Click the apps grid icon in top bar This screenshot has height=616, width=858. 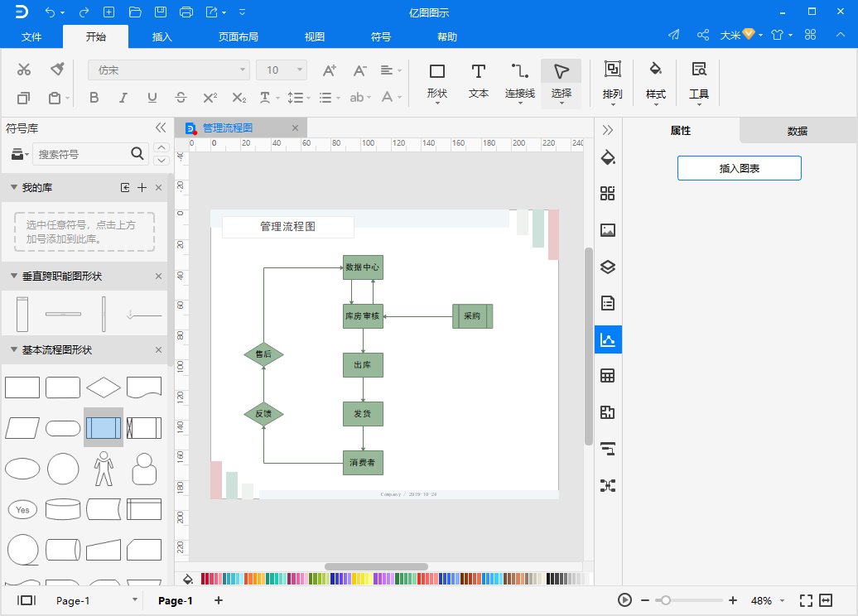click(811, 35)
